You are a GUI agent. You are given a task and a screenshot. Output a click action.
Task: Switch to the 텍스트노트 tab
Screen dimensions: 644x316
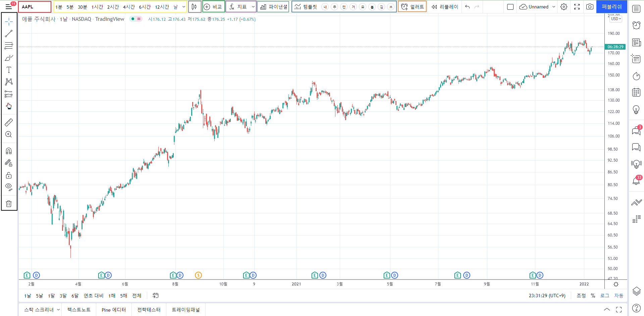79,310
